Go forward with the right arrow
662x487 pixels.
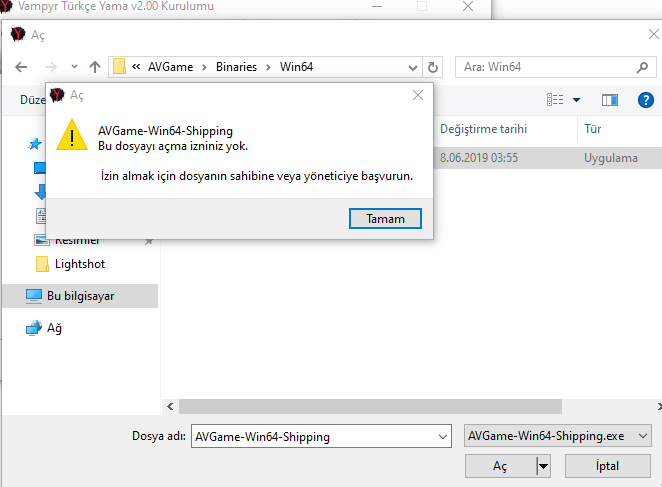point(51,67)
